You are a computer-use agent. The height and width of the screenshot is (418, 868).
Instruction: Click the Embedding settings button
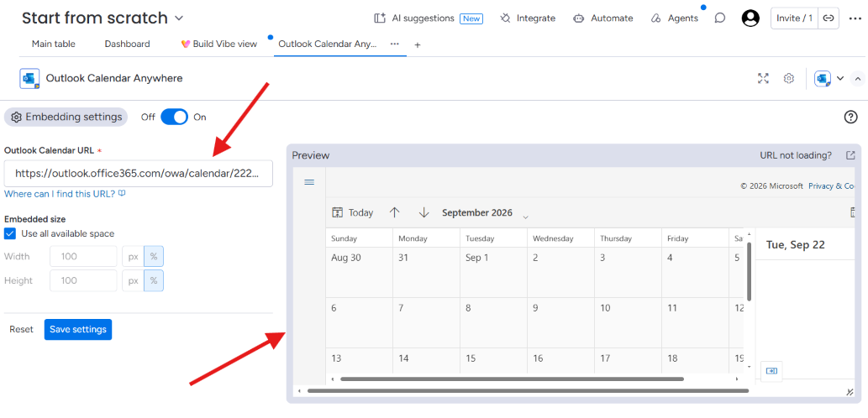tap(66, 118)
